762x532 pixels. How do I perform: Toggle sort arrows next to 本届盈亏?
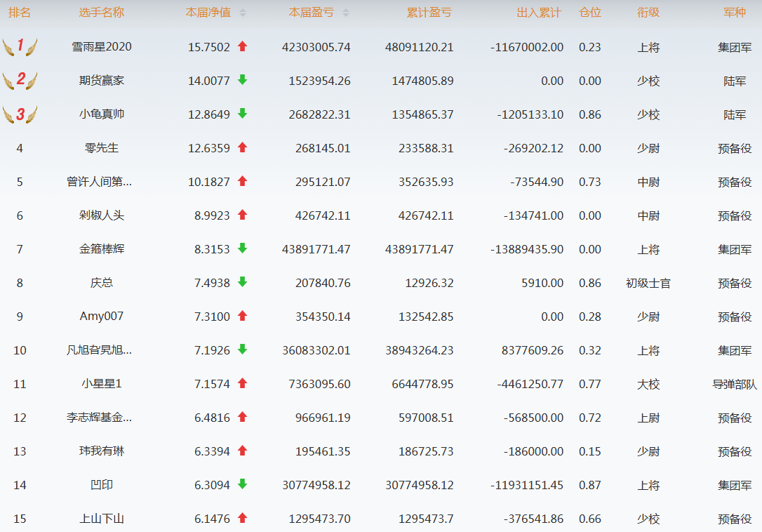(x=345, y=13)
